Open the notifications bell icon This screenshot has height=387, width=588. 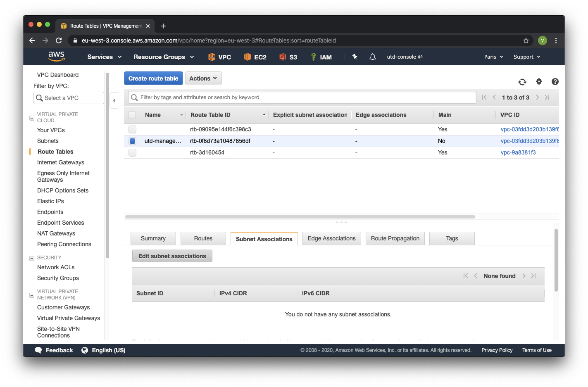[x=372, y=57]
